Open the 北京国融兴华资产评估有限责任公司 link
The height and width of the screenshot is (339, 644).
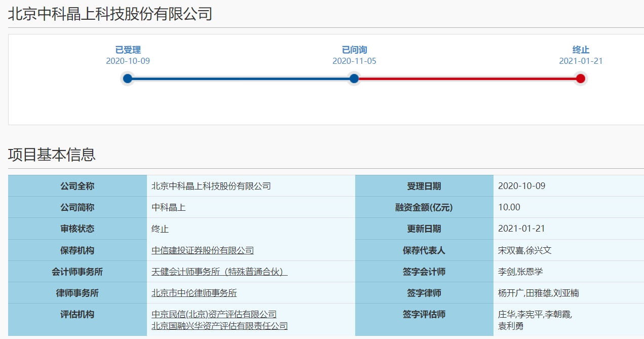tap(218, 325)
